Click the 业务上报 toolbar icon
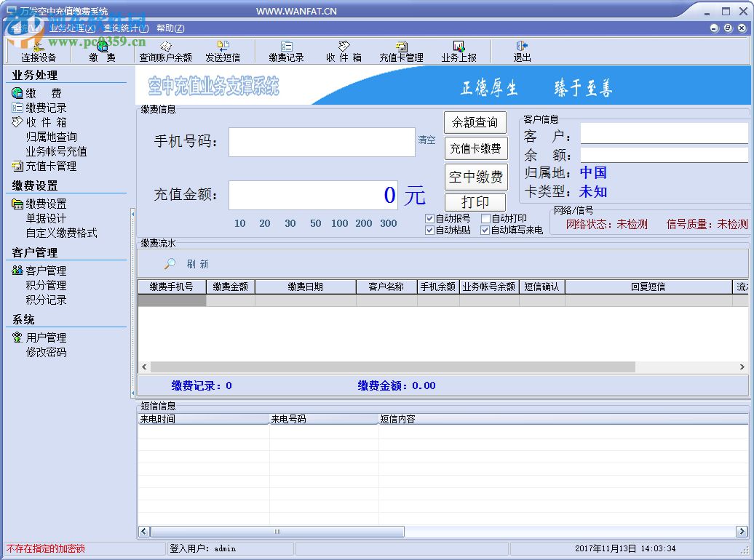754x560 pixels. tap(458, 51)
